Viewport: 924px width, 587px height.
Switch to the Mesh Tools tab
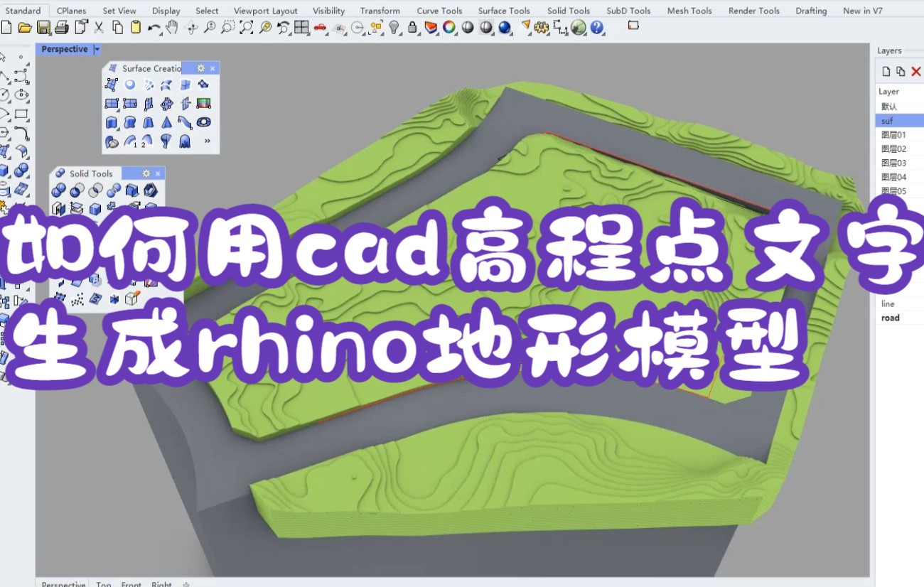click(x=689, y=11)
